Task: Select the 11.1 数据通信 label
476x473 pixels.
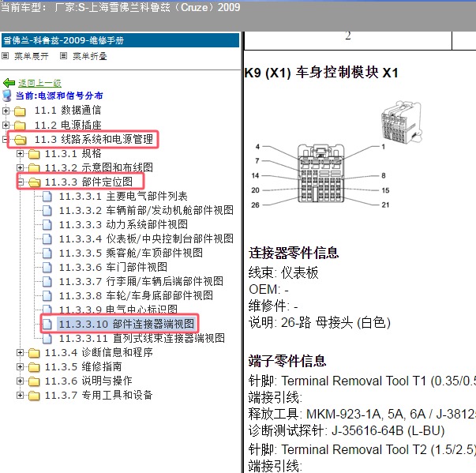Action: pyautogui.click(x=67, y=111)
